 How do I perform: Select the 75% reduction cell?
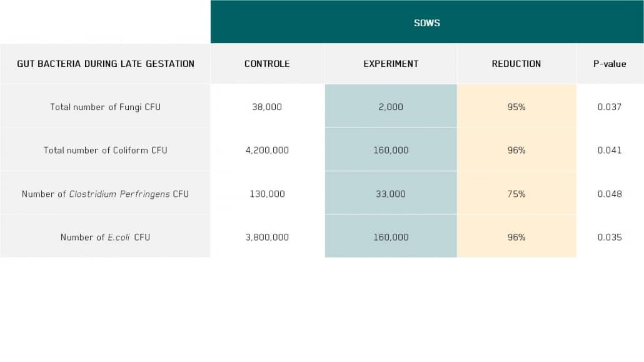516,194
